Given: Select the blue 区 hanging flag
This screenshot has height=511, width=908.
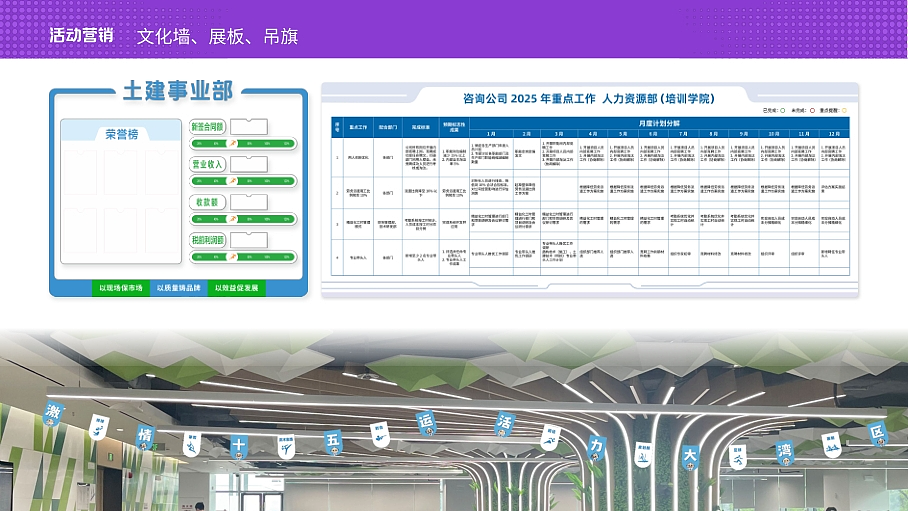Looking at the screenshot, I should pos(877,434).
